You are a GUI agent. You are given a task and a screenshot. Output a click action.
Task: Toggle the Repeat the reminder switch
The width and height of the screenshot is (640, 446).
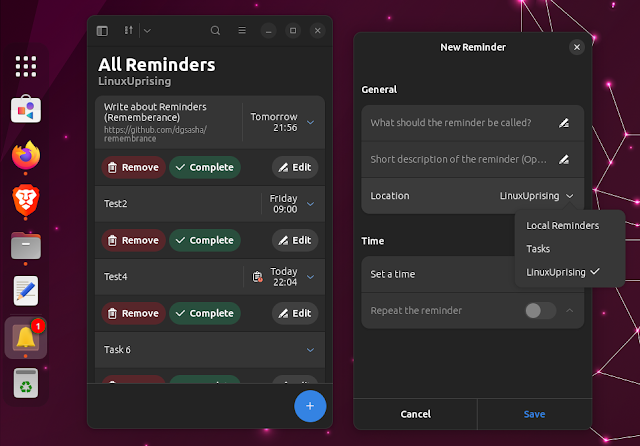(x=540, y=311)
